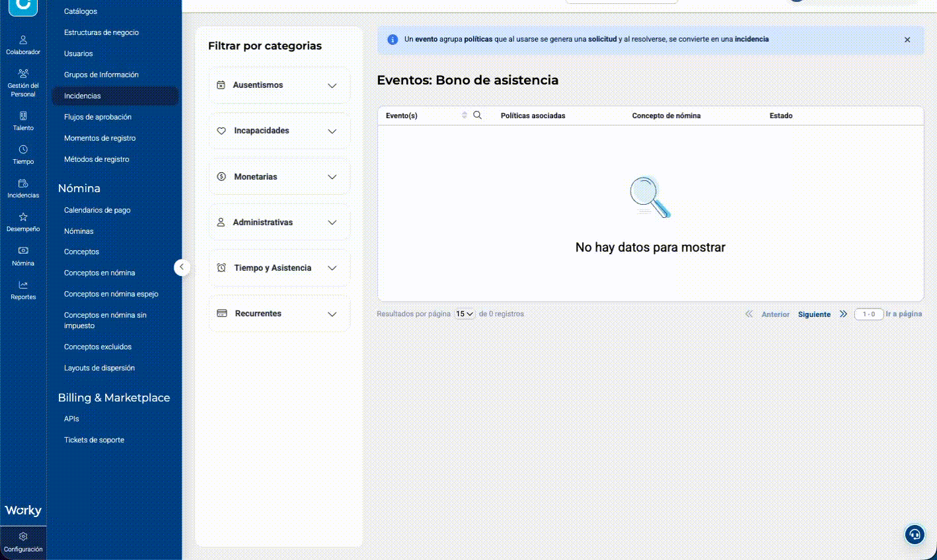
Task: Open Incidencias icon in left rail
Action: pyautogui.click(x=23, y=188)
